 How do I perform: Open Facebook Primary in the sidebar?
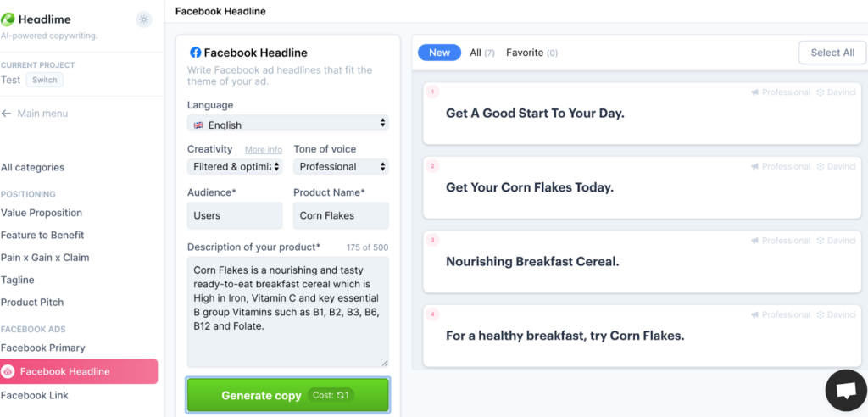[x=43, y=347]
